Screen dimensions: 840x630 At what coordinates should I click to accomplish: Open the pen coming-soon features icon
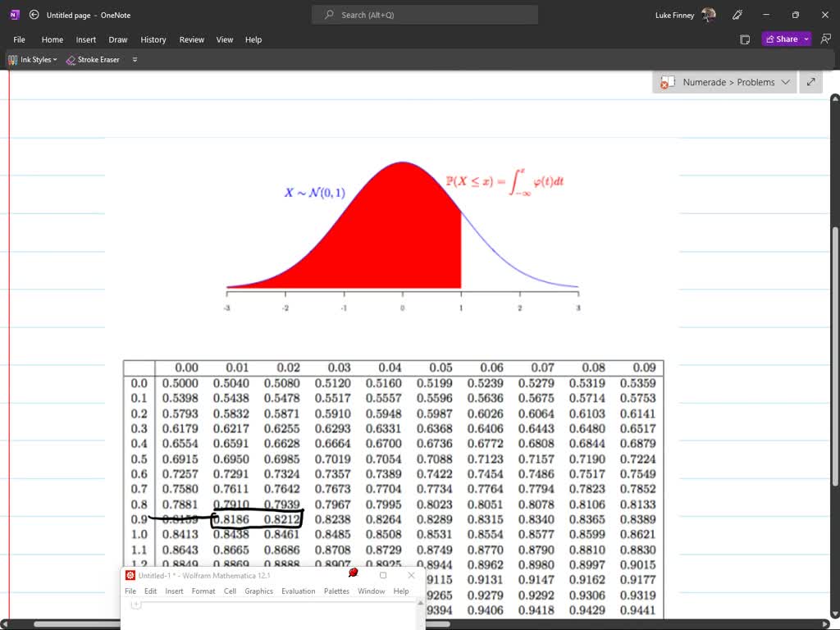737,15
